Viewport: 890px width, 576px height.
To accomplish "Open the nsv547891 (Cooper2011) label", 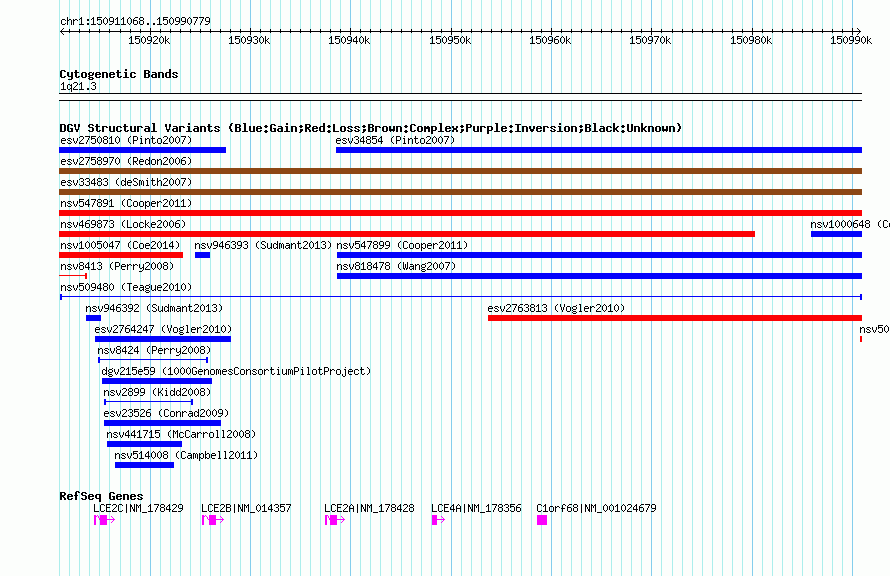I will click(x=126, y=203).
